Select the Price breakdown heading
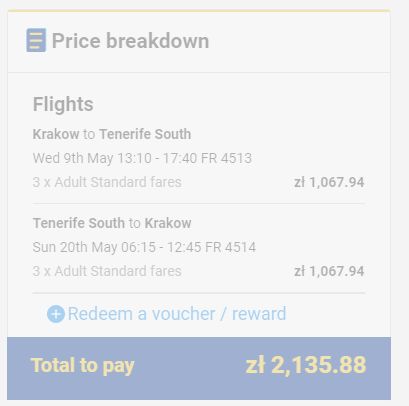 (131, 41)
